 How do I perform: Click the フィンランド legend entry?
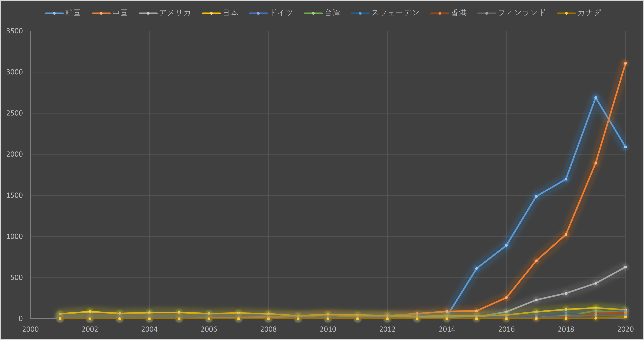tap(522, 13)
